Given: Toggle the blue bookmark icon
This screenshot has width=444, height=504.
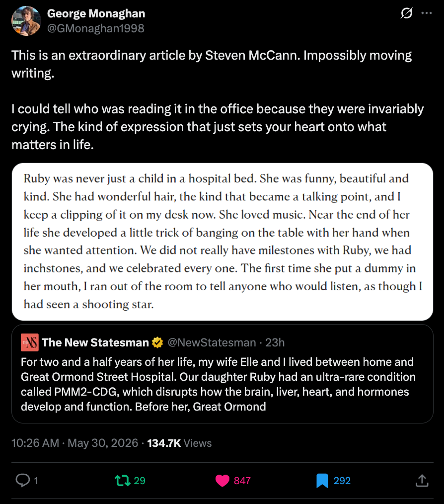Looking at the screenshot, I should click(x=322, y=481).
